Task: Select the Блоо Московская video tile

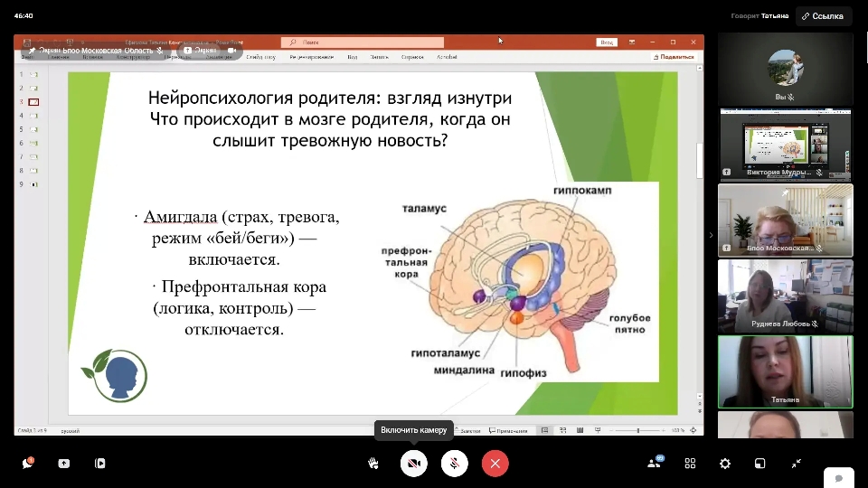Action: click(x=785, y=220)
